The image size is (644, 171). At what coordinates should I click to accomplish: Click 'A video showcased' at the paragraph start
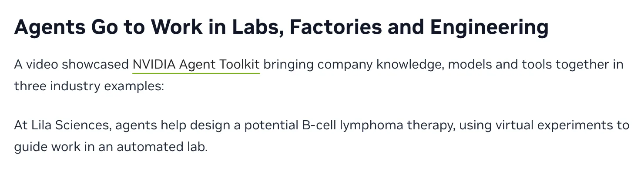click(71, 65)
